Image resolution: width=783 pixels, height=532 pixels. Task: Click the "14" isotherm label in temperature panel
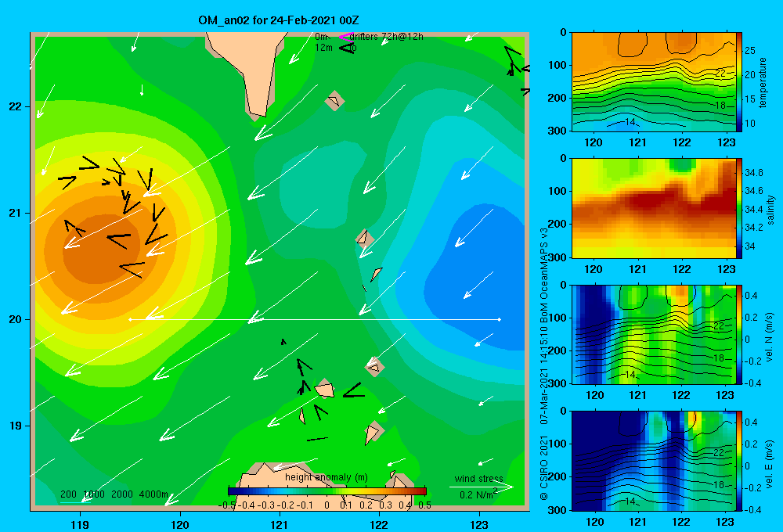coord(630,122)
